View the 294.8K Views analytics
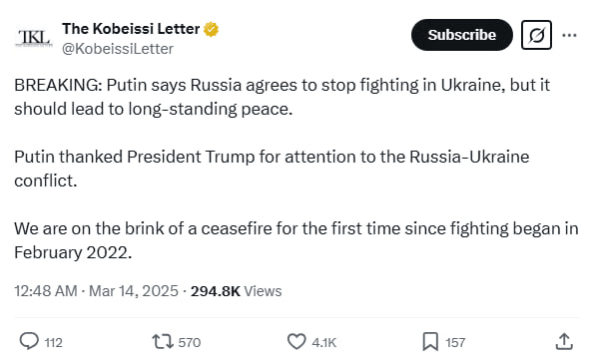The height and width of the screenshot is (364, 590). click(236, 291)
